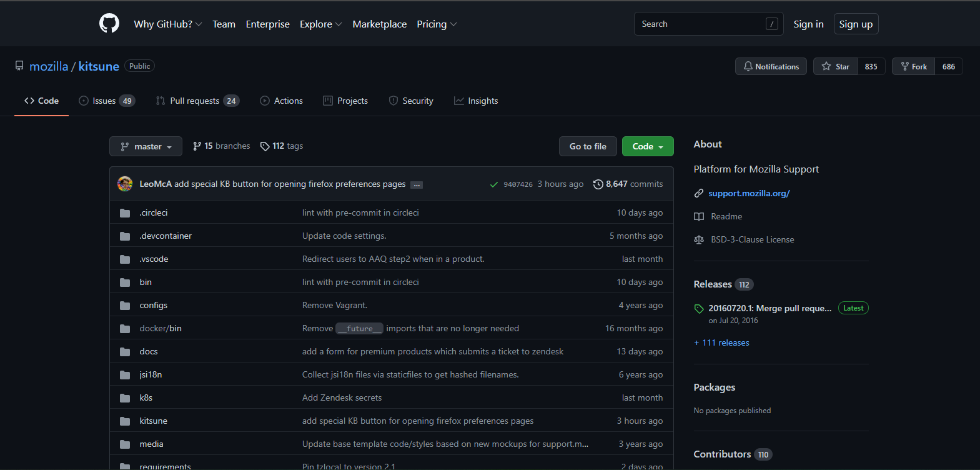Viewport: 980px width, 470px height.
Task: Open the master branch selector
Action: (146, 146)
